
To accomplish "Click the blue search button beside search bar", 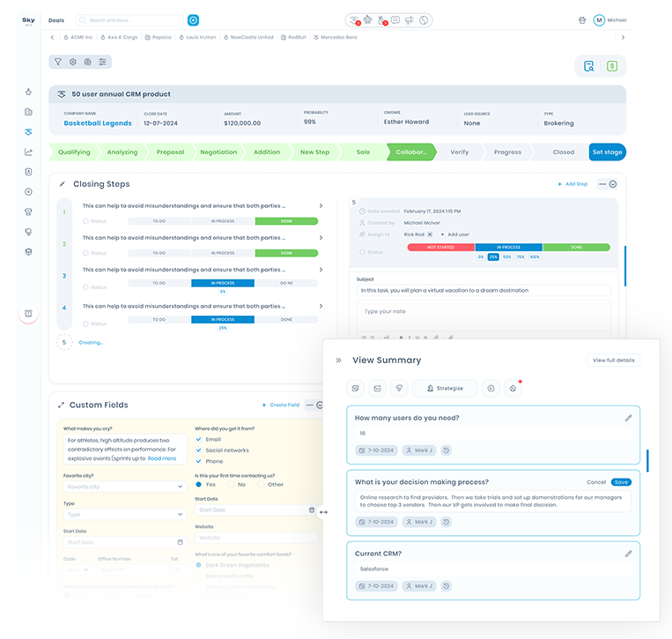I will (x=194, y=19).
